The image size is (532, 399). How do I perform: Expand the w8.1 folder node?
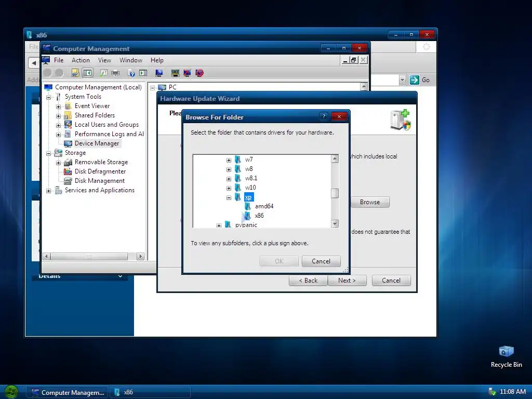tap(229, 179)
